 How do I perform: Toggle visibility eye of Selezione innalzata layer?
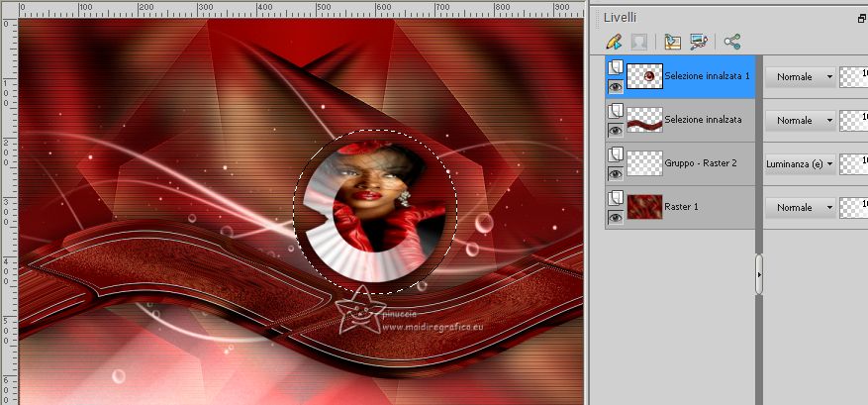[x=616, y=130]
